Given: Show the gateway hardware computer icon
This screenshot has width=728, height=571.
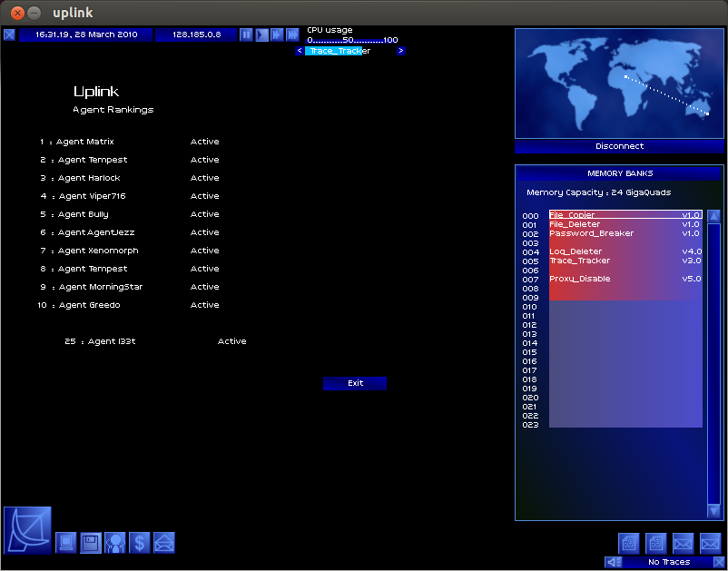Looking at the screenshot, I should pyautogui.click(x=66, y=543).
